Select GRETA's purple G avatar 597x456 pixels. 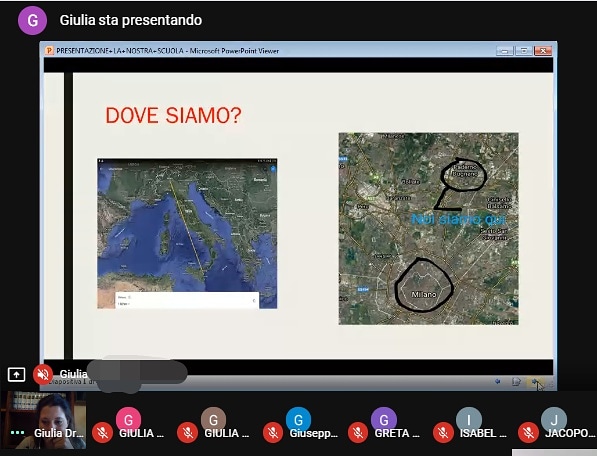384,420
